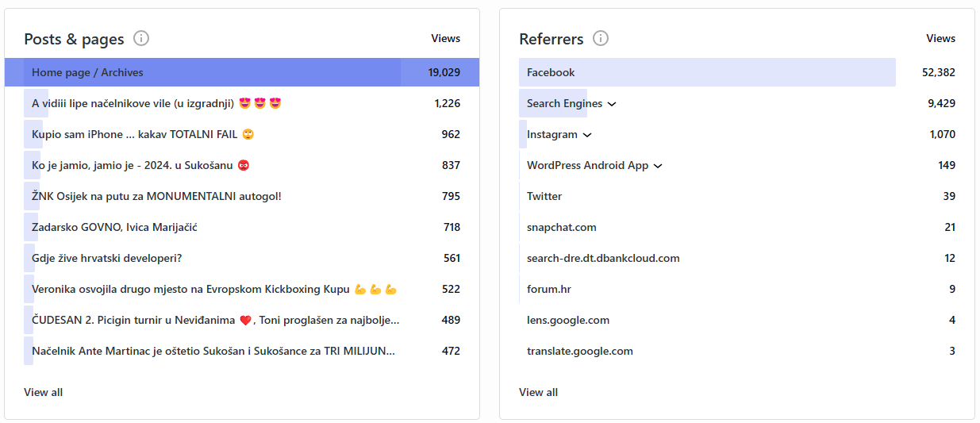This screenshot has height=423, width=980.
Task: Open View all under Posts & pages
Action: coord(43,392)
